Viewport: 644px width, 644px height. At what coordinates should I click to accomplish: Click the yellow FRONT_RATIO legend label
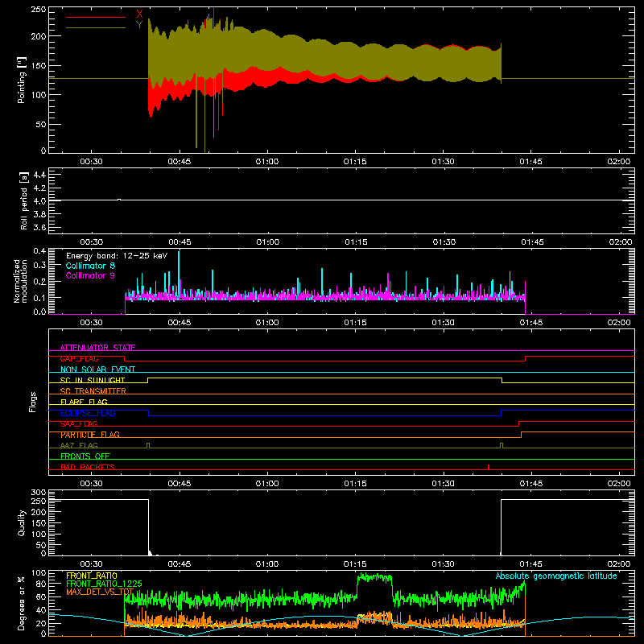click(x=92, y=576)
